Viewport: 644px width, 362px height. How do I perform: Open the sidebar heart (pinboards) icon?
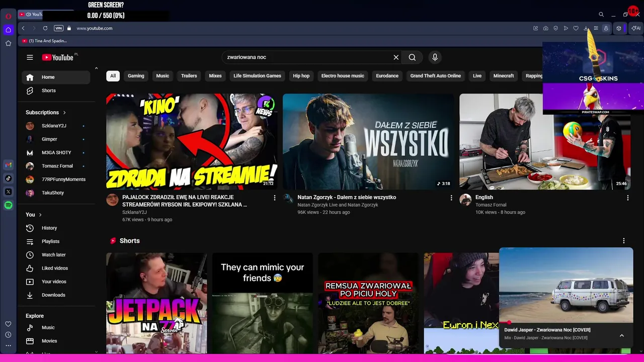[x=8, y=324]
